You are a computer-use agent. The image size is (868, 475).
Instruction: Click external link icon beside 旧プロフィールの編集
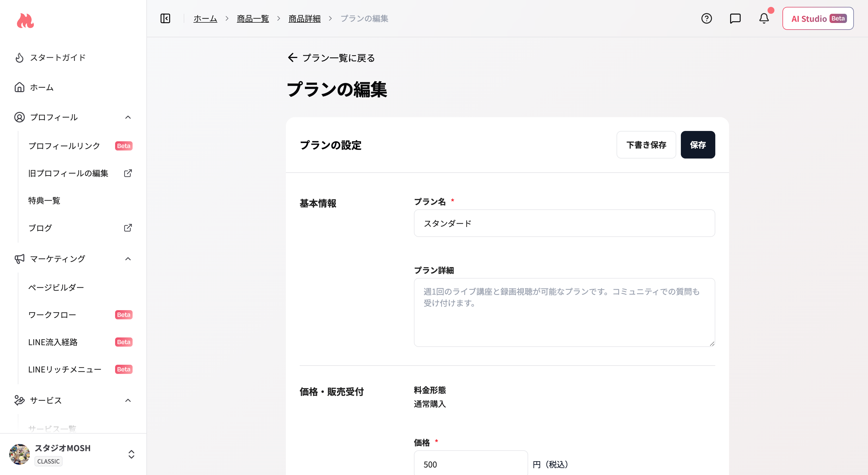(128, 173)
